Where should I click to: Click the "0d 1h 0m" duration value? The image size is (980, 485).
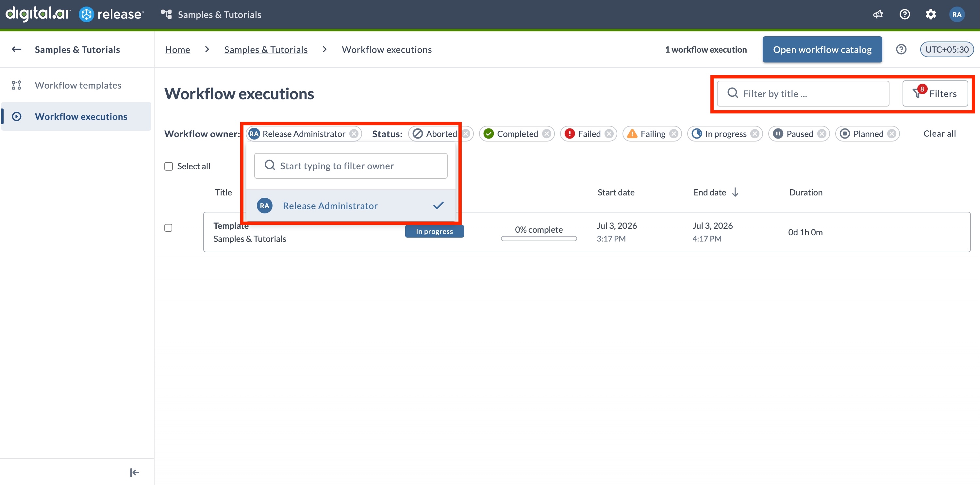806,232
